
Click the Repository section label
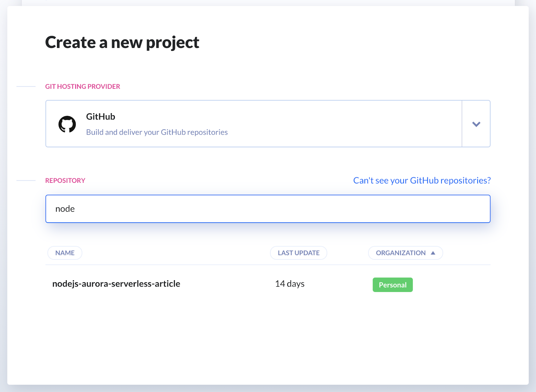(65, 180)
